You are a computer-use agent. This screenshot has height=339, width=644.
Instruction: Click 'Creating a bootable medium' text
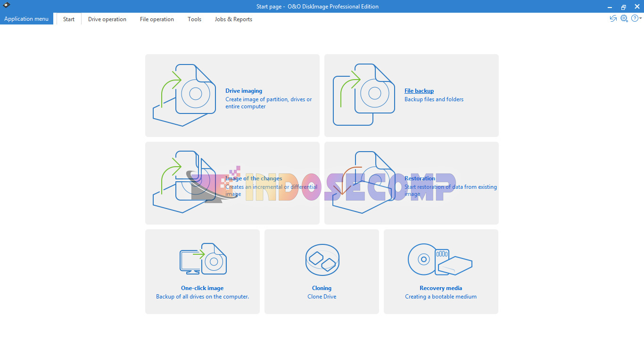[441, 297]
